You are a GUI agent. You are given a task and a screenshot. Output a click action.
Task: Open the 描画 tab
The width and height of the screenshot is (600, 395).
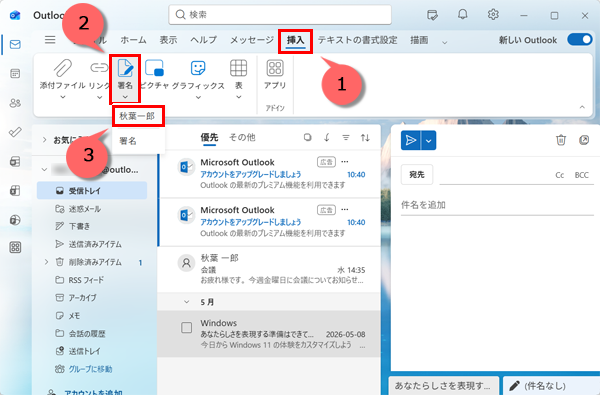pos(419,40)
